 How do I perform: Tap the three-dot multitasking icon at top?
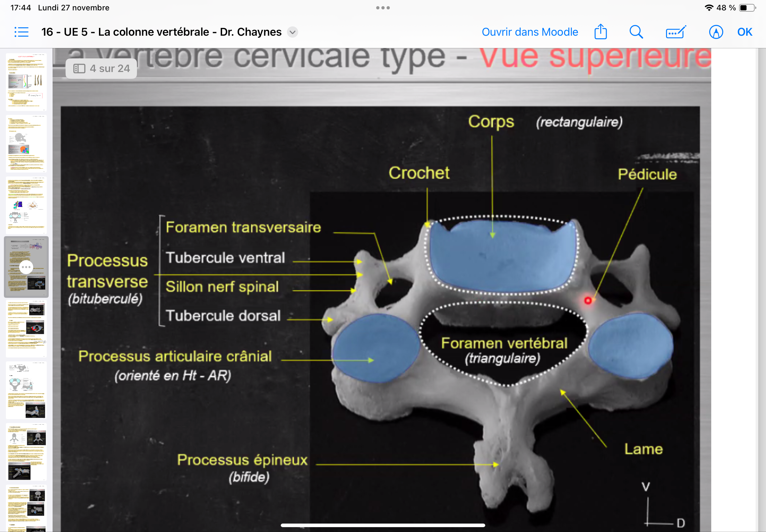pyautogui.click(x=383, y=8)
